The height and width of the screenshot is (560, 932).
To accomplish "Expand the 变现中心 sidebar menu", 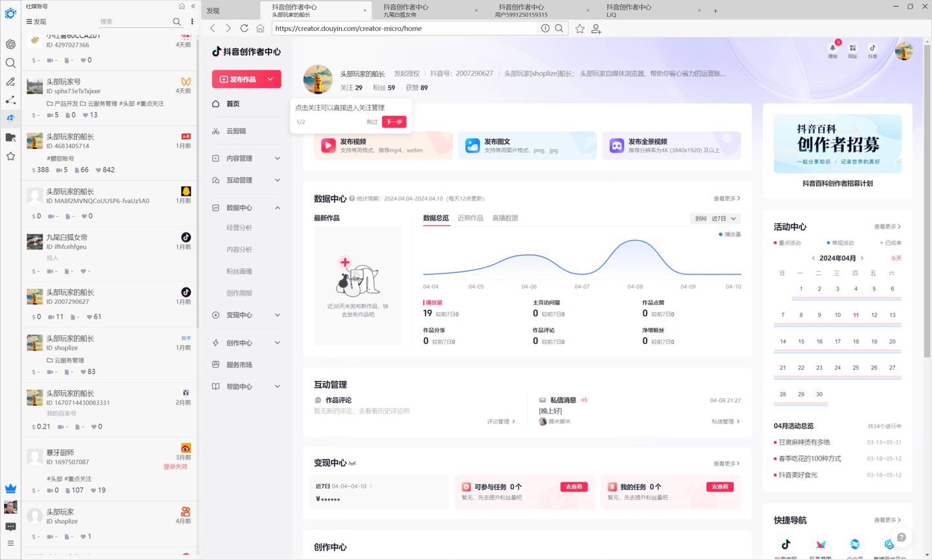I will tap(247, 316).
